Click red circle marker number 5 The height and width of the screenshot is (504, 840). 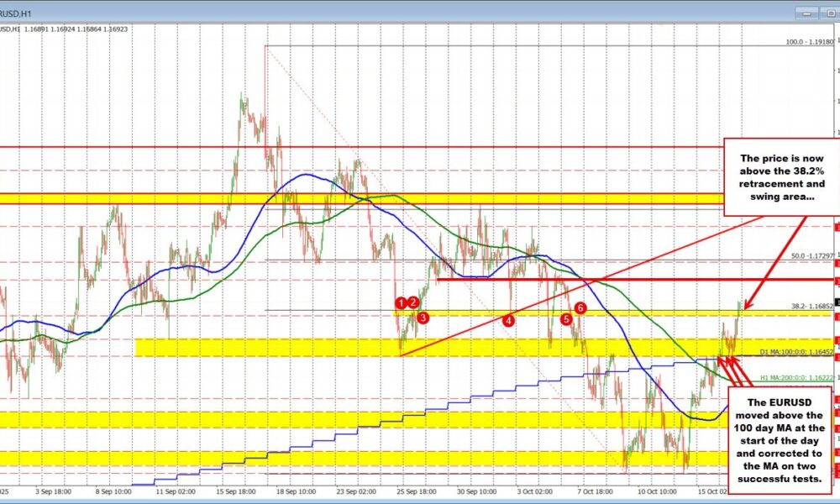pos(567,319)
